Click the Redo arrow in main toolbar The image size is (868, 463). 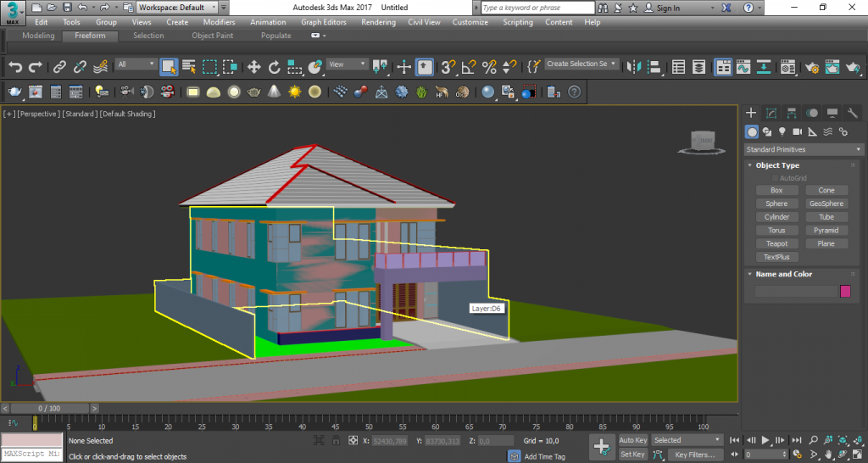(x=36, y=67)
